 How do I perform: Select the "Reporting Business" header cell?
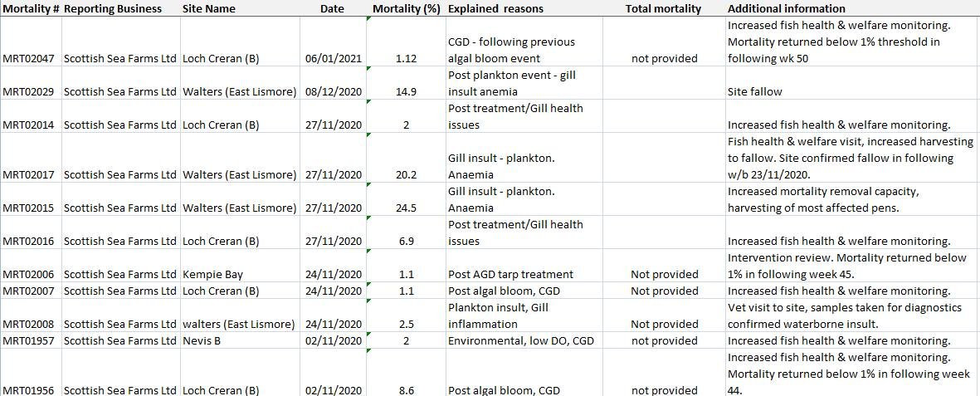click(x=112, y=8)
